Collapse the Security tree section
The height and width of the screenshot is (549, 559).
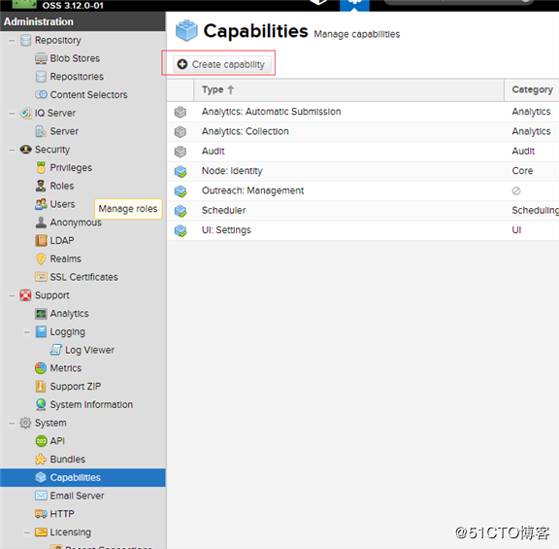click(x=12, y=150)
